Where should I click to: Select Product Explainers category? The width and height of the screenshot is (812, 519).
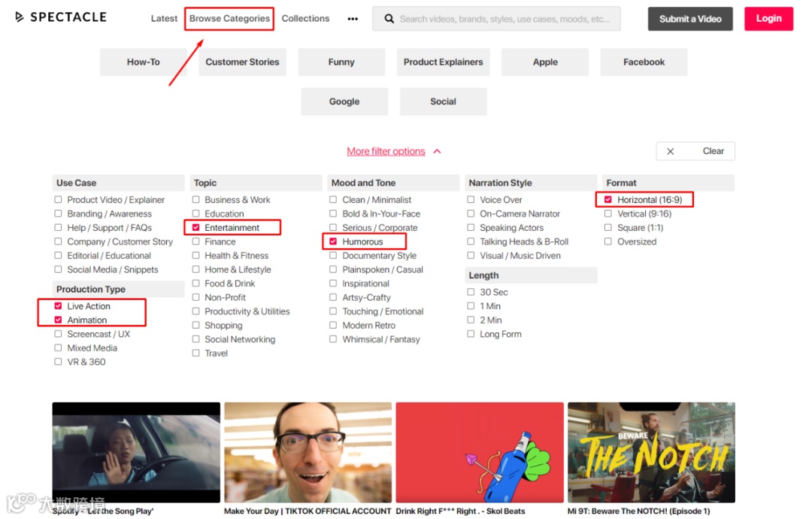(443, 62)
